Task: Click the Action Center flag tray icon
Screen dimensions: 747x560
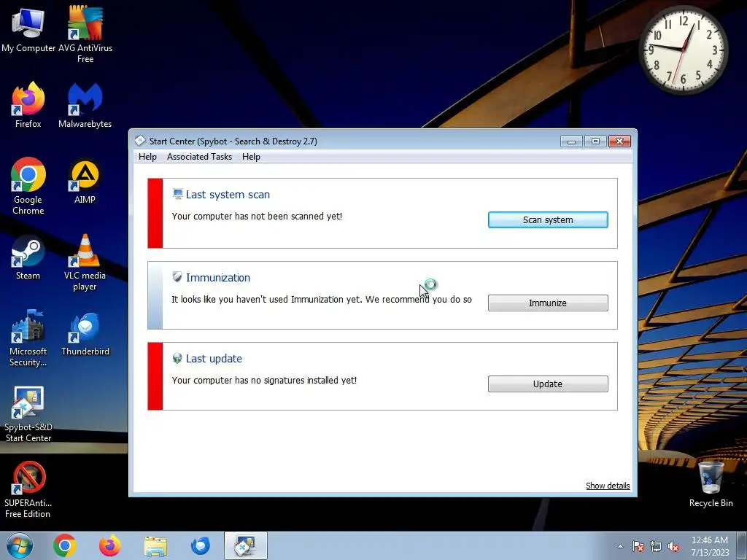Action: pyautogui.click(x=638, y=546)
